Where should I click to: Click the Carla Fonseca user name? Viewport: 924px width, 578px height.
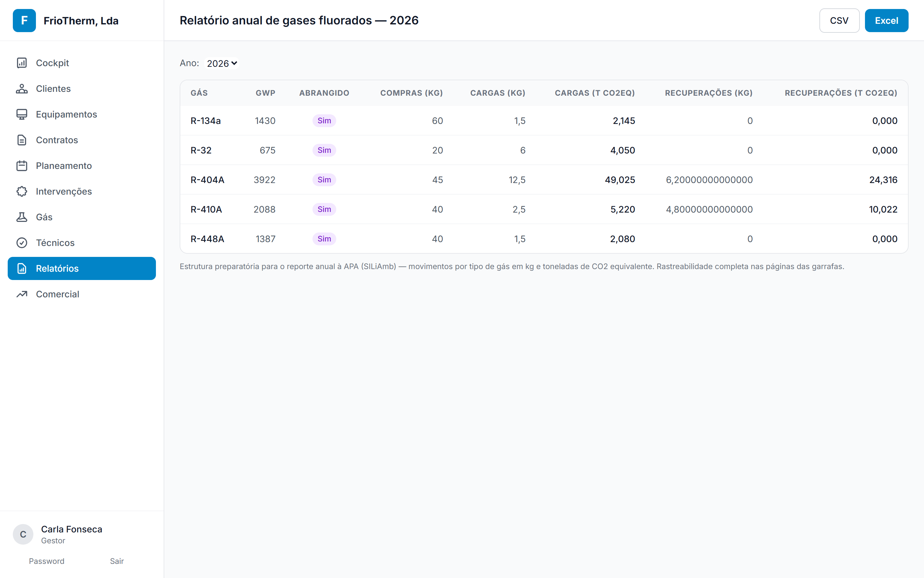pyautogui.click(x=72, y=529)
